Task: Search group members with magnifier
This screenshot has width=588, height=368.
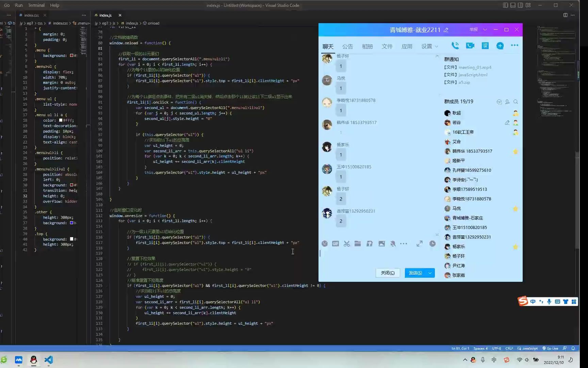Action: (516, 102)
